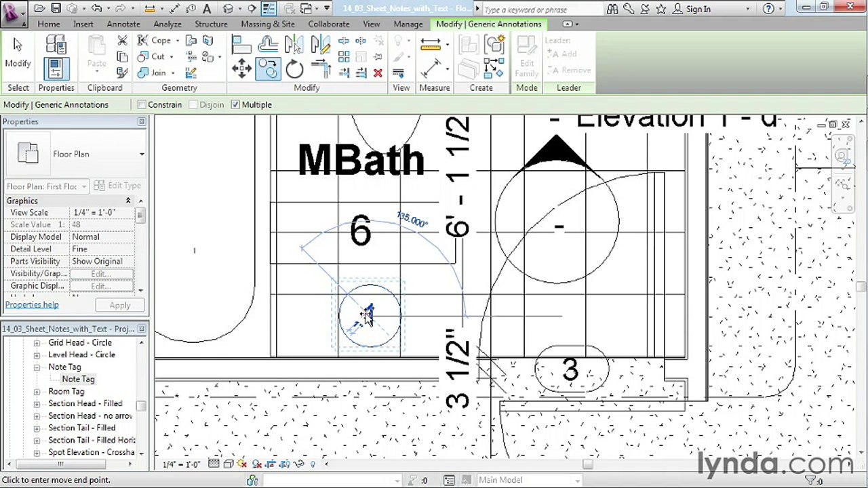Select the Move tool in Modify panel

[x=241, y=68]
